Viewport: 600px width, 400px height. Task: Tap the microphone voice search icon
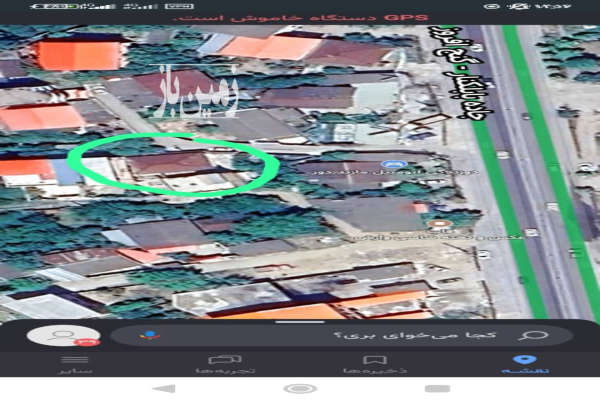[x=152, y=336]
